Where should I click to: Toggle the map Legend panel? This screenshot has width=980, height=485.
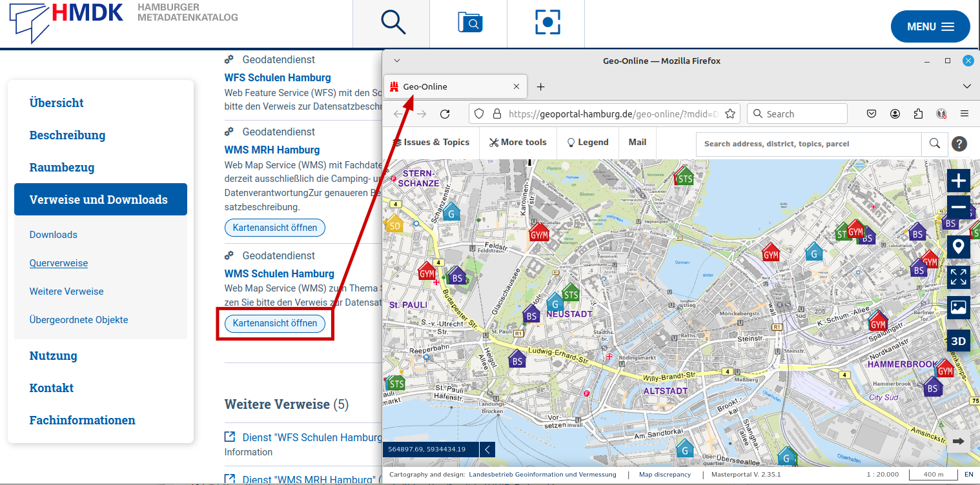(587, 143)
